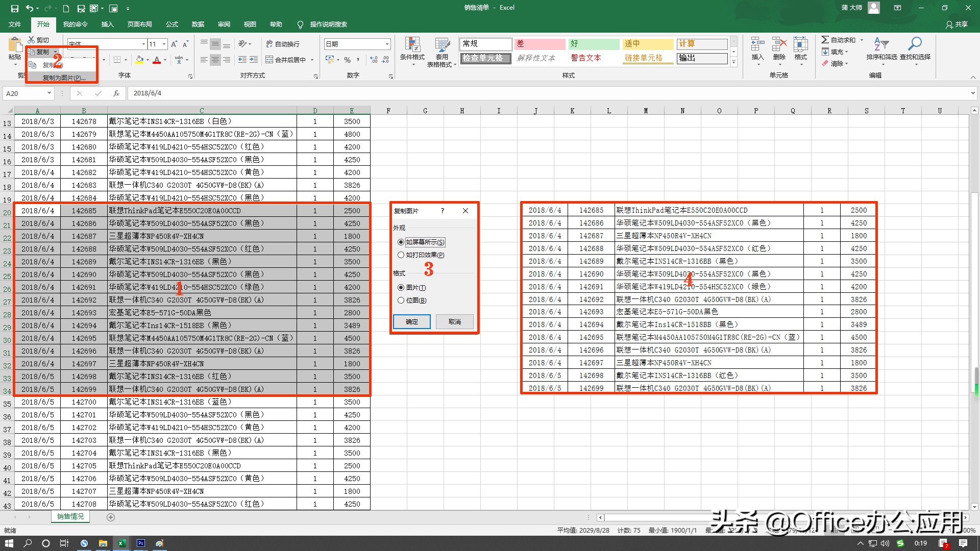Click the Cut scissors command

point(39,40)
